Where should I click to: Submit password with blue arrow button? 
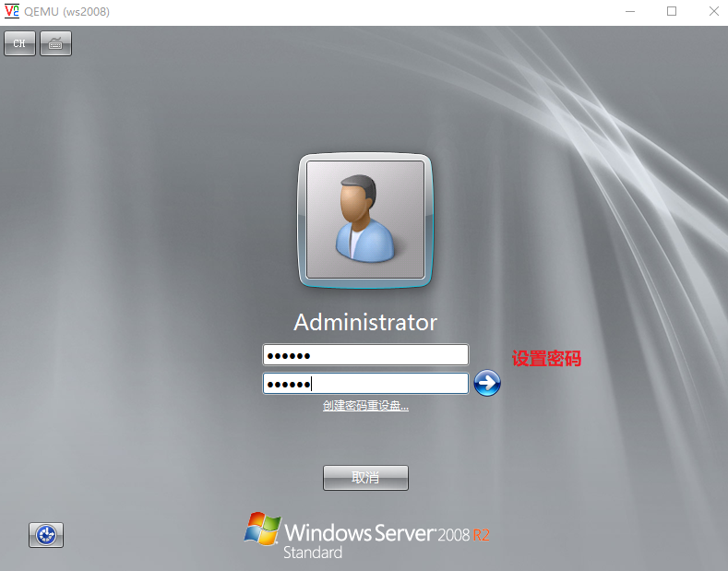[x=487, y=383]
